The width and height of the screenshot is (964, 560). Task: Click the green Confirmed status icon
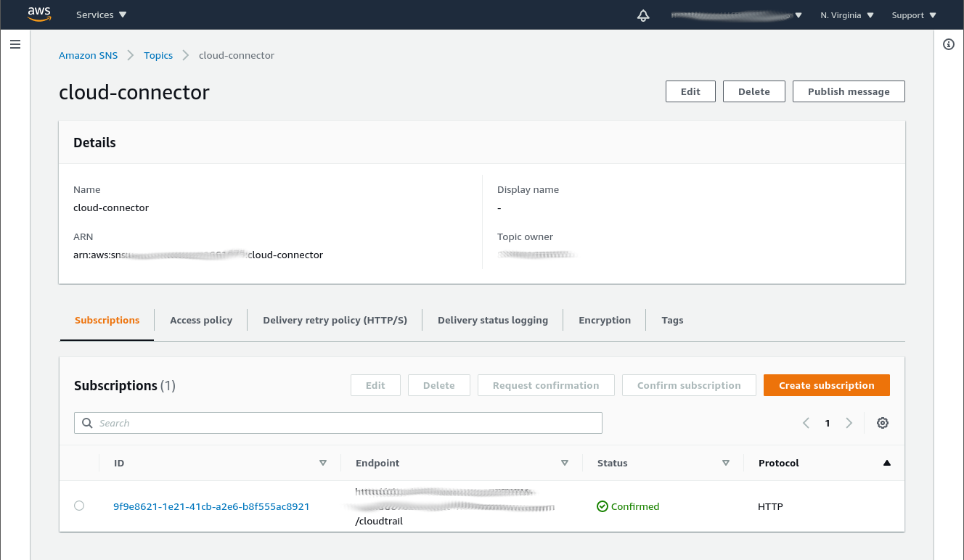[602, 506]
